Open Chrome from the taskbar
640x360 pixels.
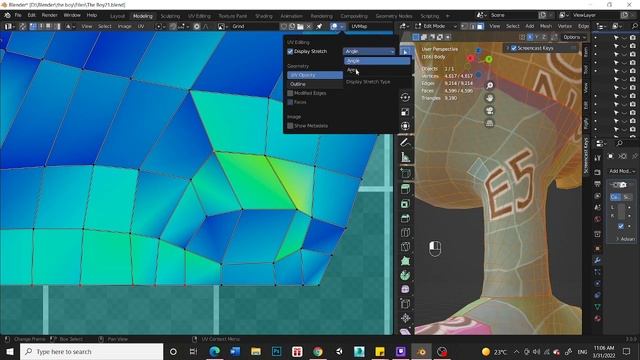318,351
